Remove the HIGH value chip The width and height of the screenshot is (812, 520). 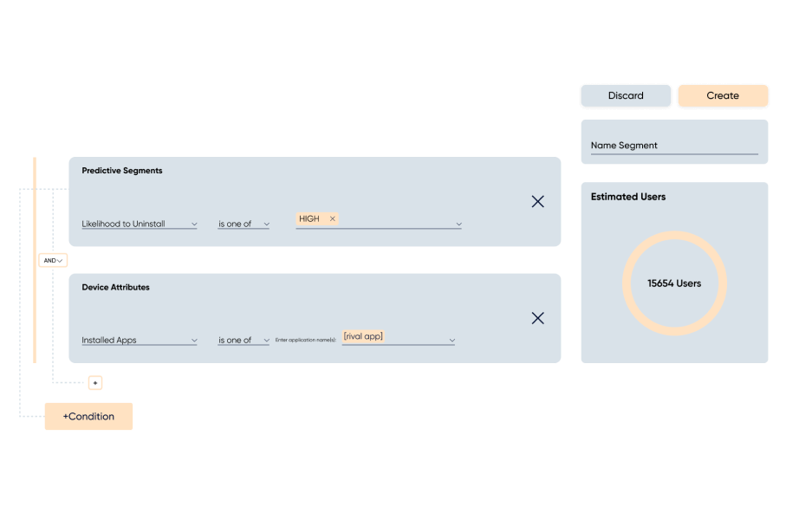point(333,218)
